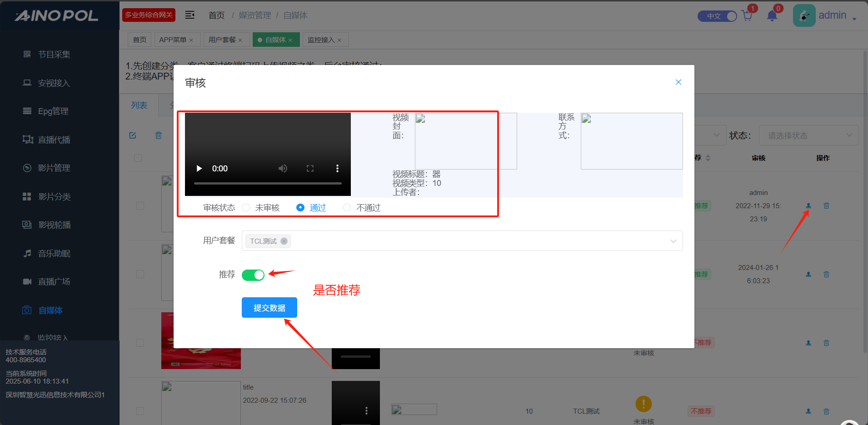
Task: Collapse the sidebar with hamburger icon
Action: pos(190,15)
